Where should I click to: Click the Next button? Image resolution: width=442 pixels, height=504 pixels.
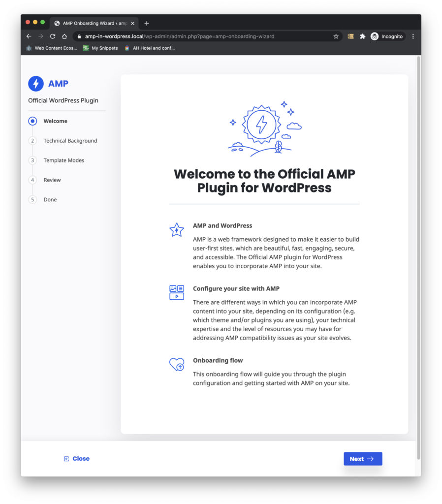pos(363,459)
